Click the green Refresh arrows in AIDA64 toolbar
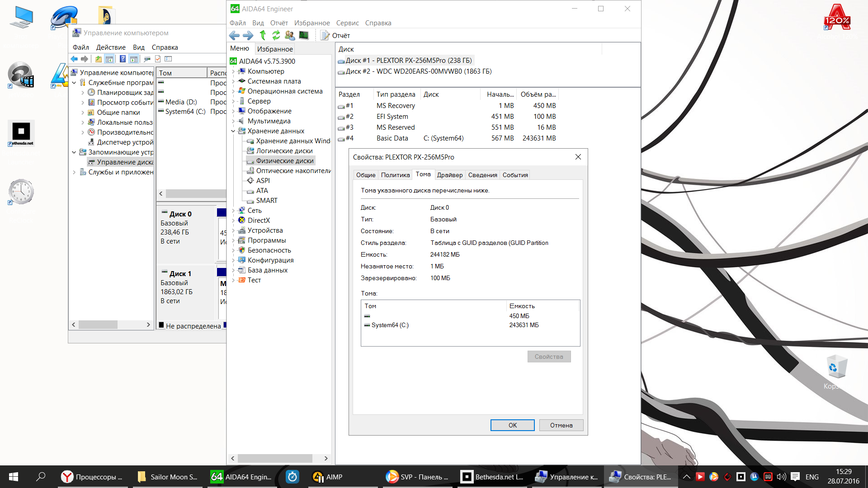This screenshot has width=868, height=488. (276, 35)
